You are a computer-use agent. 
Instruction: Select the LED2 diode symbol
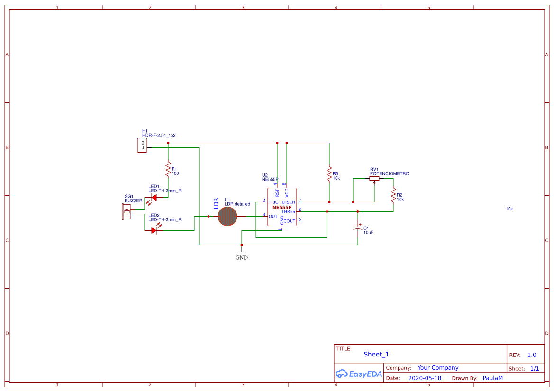point(154,229)
